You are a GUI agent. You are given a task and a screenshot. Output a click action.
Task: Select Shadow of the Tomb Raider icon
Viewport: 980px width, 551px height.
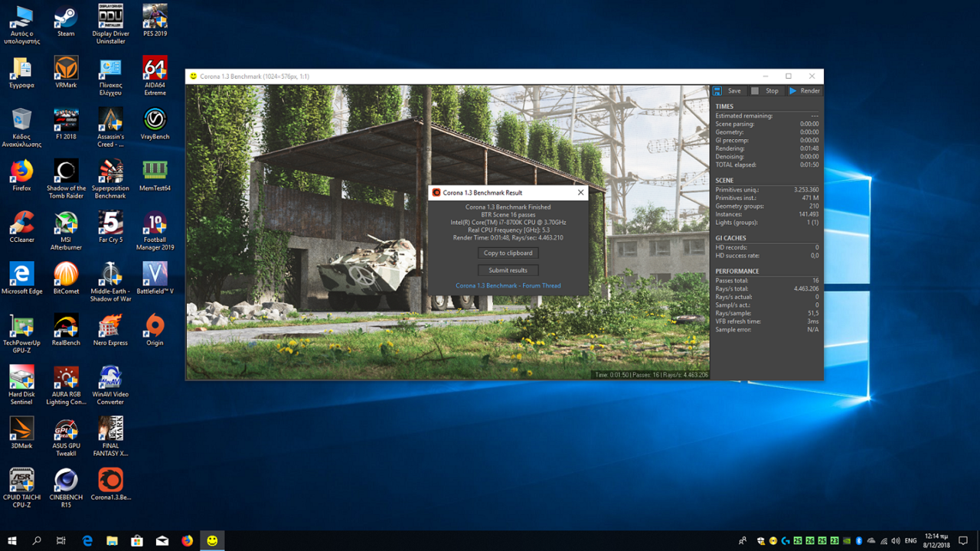[x=66, y=179]
